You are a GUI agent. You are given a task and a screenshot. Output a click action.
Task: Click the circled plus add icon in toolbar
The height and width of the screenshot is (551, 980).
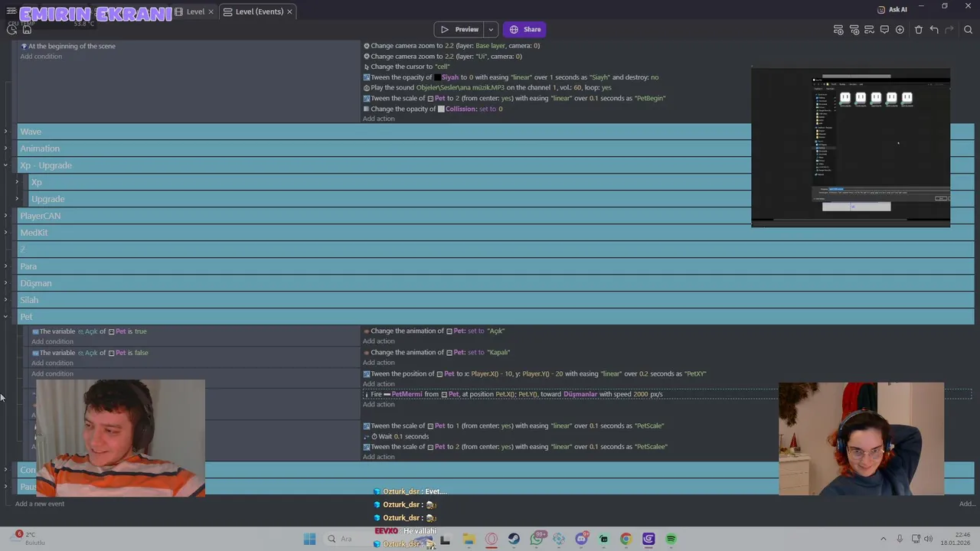click(900, 30)
